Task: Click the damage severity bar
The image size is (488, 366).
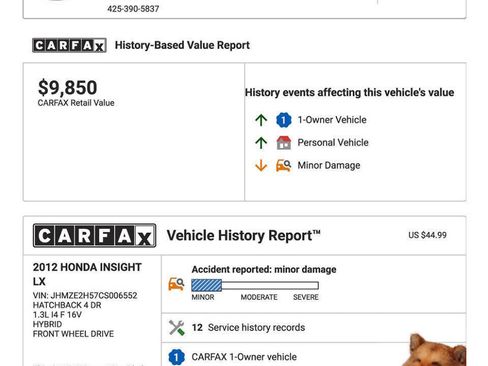Action: coord(255,285)
